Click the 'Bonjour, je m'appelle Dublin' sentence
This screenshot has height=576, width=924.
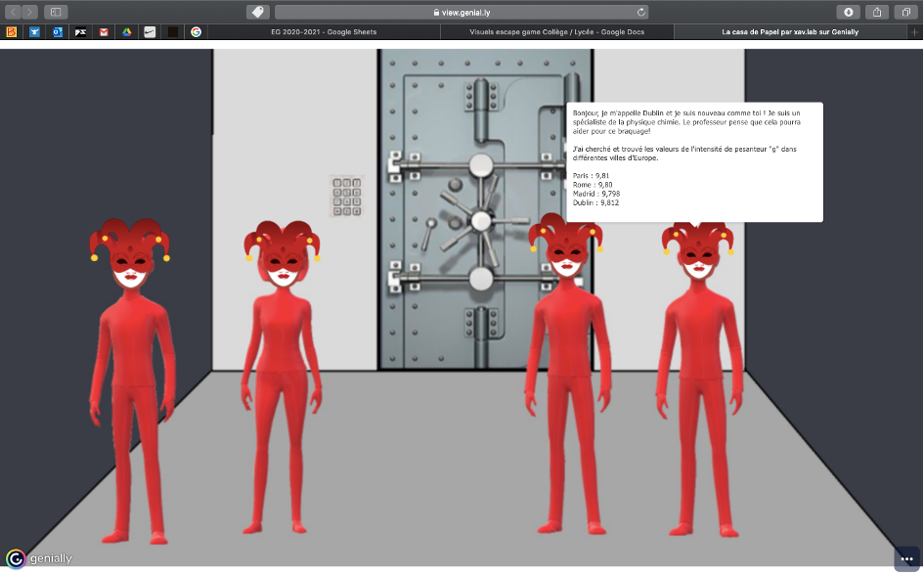tap(686, 122)
